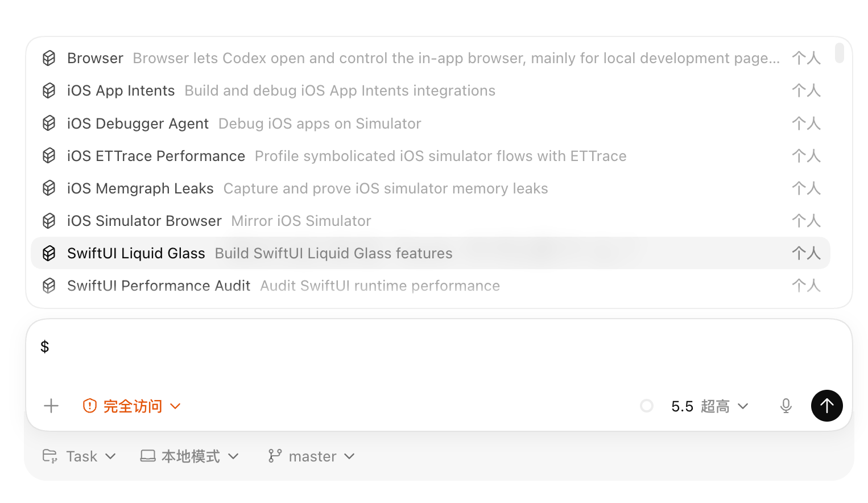Click the cube icon beside Browser

(49, 58)
